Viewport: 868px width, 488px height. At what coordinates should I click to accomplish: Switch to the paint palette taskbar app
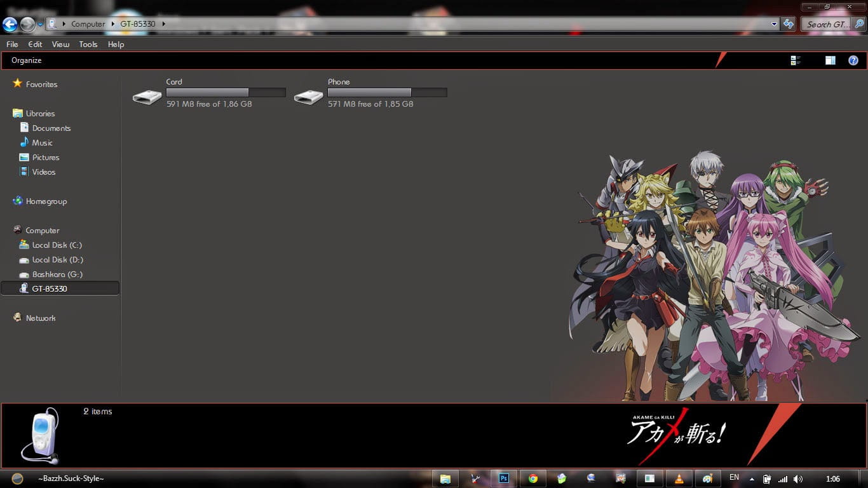pyautogui.click(x=708, y=478)
